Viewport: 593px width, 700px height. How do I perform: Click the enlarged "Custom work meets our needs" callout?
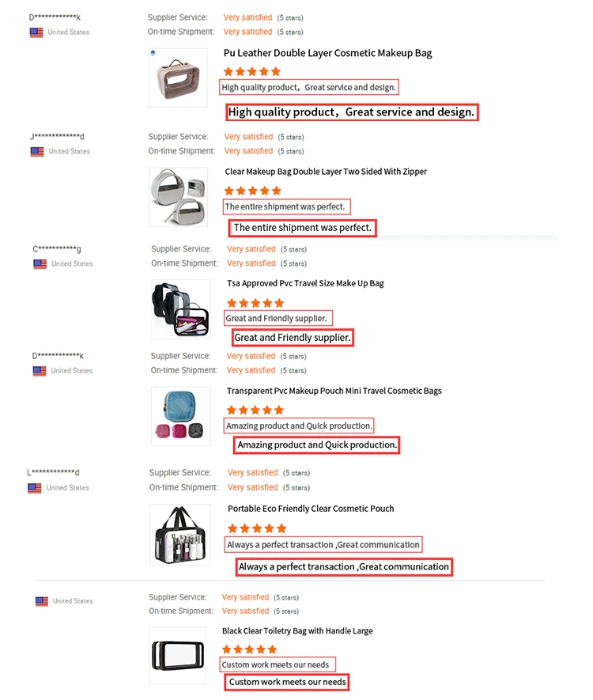pyautogui.click(x=287, y=682)
